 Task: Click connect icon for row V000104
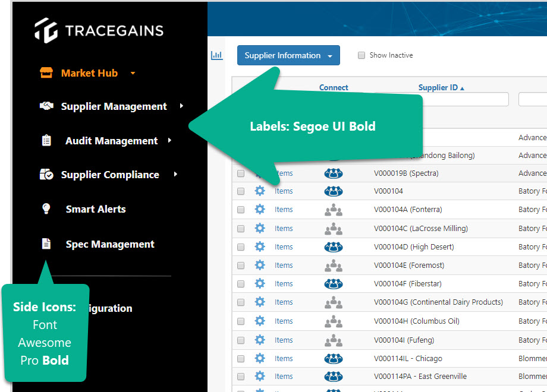334,191
